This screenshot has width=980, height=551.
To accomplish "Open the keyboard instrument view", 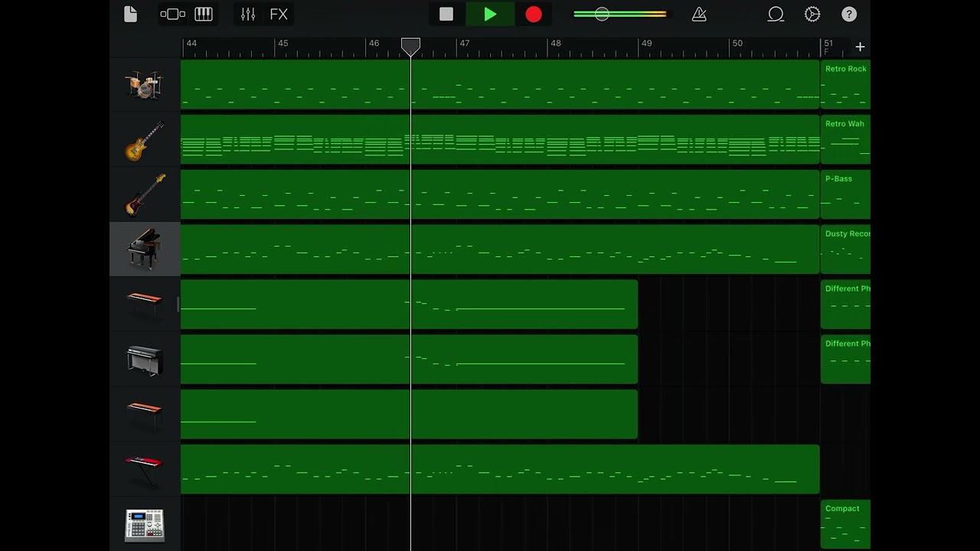I will pos(203,14).
